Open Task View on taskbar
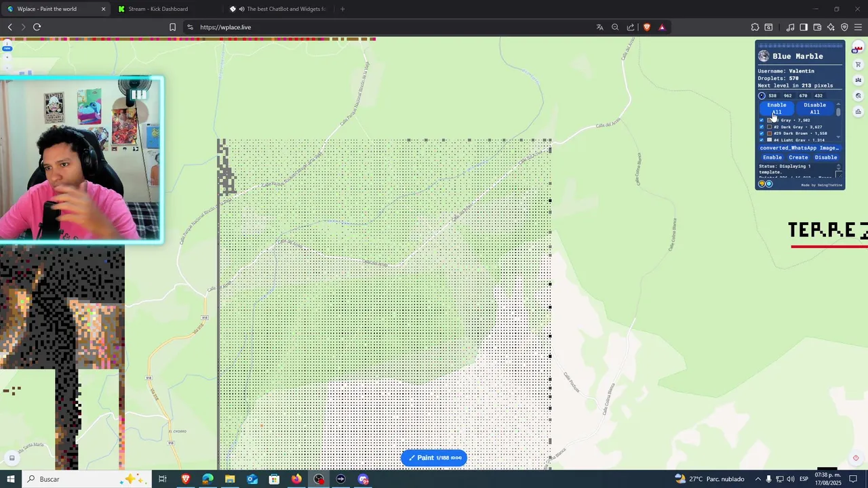 (x=163, y=479)
